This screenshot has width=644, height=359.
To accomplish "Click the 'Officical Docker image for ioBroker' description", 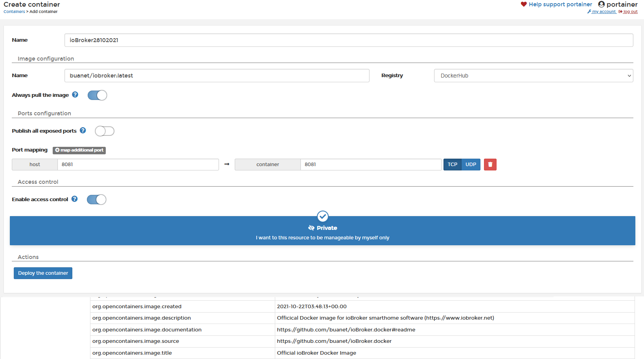I will [385, 318].
